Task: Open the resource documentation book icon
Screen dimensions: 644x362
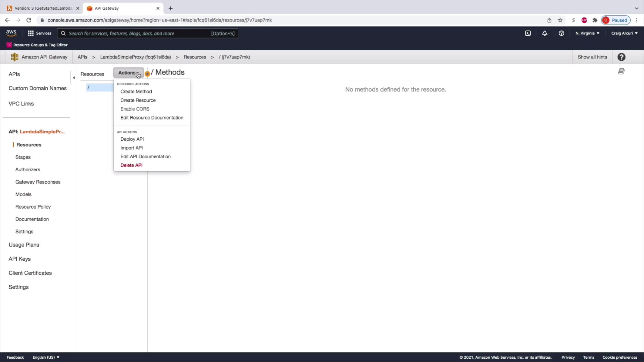Action: pos(621,71)
